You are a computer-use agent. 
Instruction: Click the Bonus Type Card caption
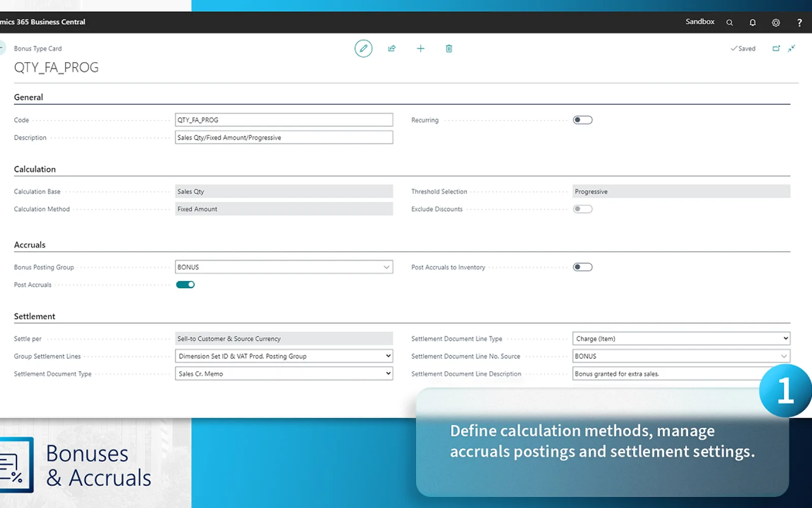38,49
